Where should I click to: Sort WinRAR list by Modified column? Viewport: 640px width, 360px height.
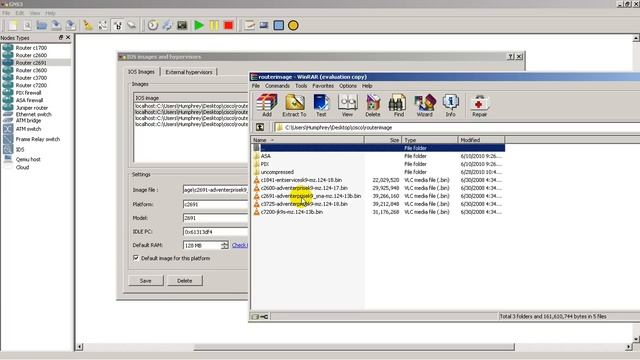pos(481,140)
